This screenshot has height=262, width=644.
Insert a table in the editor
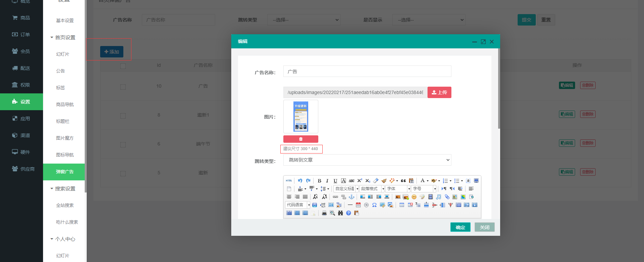pos(402,205)
